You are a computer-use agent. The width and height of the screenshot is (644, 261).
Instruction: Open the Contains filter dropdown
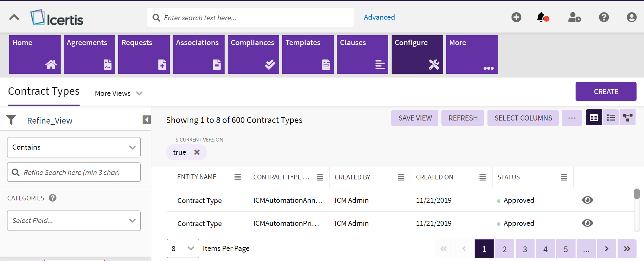click(x=74, y=147)
